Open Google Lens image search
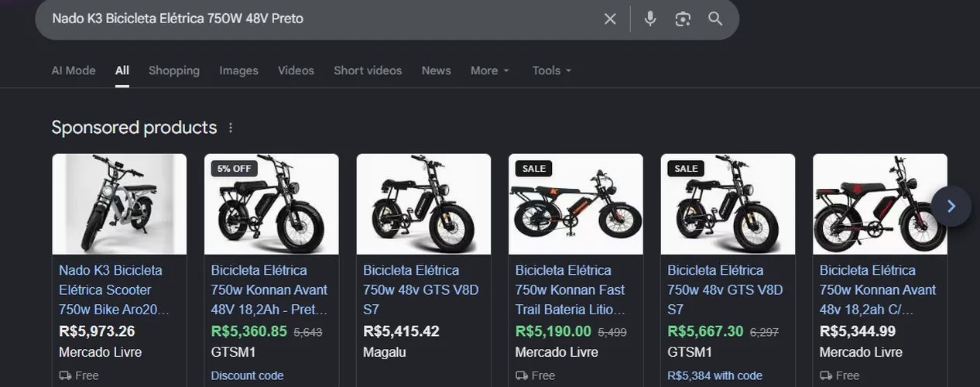 pos(683,19)
